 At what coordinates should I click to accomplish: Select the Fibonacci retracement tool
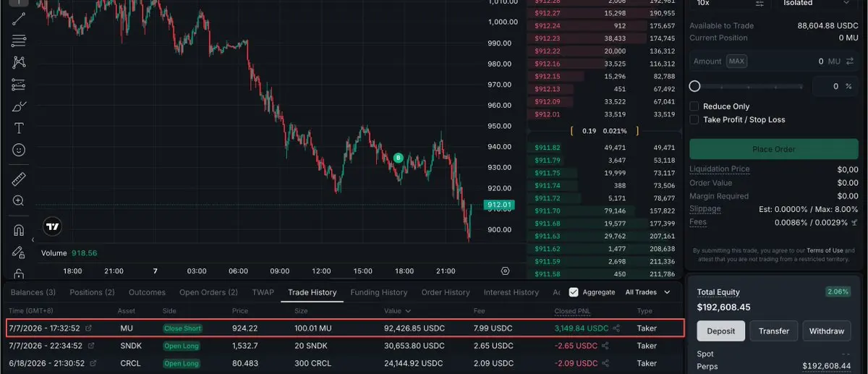tap(20, 41)
